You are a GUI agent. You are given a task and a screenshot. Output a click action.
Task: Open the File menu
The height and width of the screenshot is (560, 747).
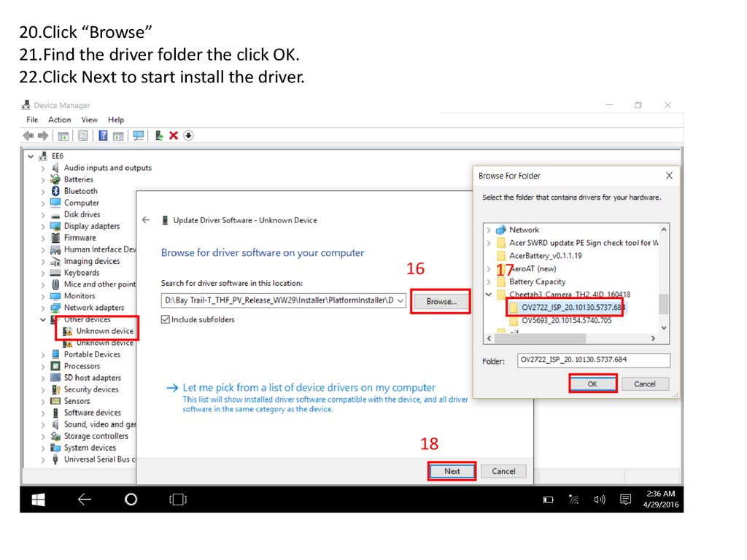pos(32,120)
